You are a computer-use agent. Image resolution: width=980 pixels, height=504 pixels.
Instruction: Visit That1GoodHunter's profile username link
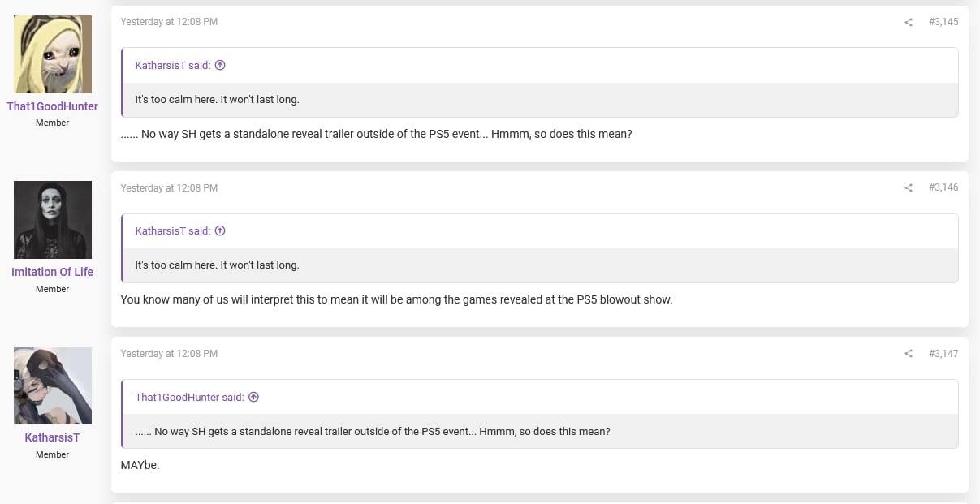pyautogui.click(x=53, y=106)
